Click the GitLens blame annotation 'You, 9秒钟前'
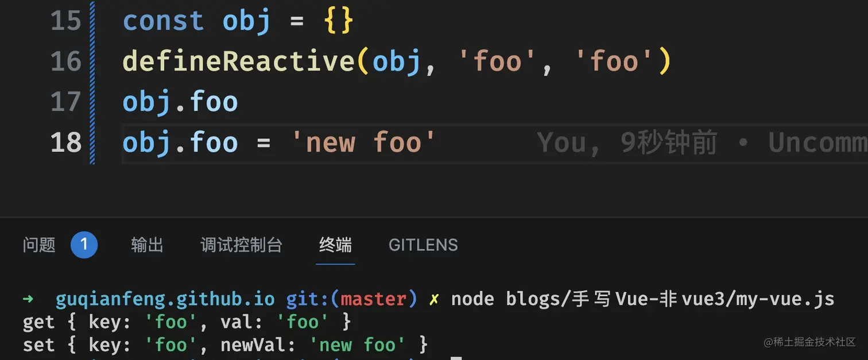Viewport: 868px width, 360px height. point(627,143)
